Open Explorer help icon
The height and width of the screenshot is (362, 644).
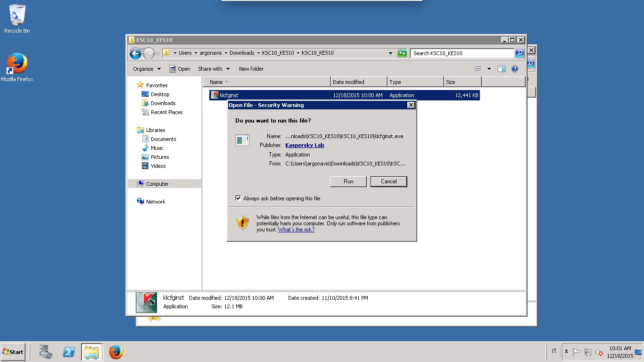[515, 69]
